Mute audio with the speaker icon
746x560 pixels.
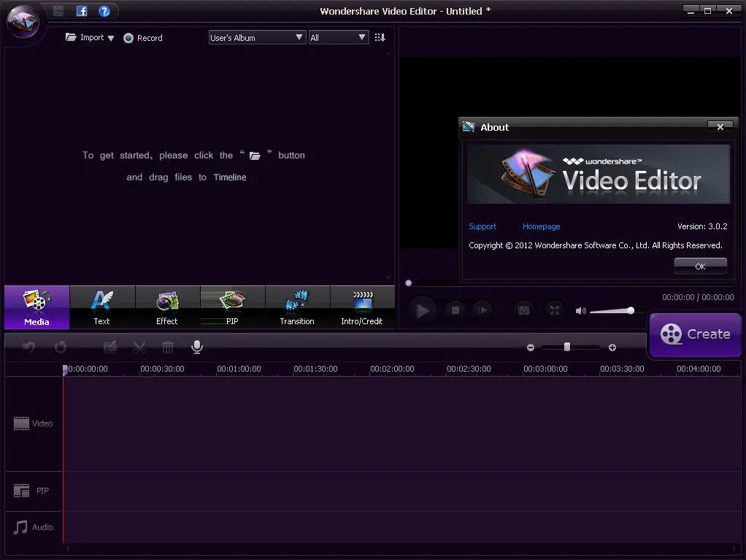pos(580,311)
